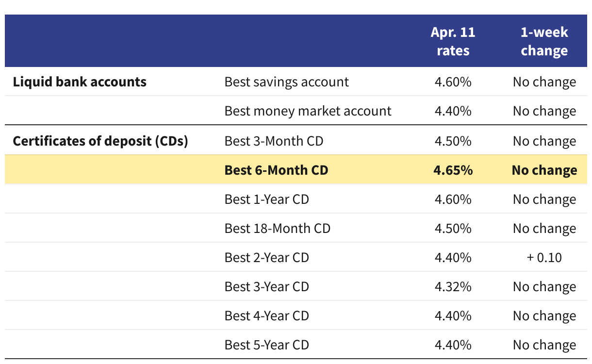
Task: Select the bold "No change" in 6-Month row
Action: pyautogui.click(x=544, y=170)
